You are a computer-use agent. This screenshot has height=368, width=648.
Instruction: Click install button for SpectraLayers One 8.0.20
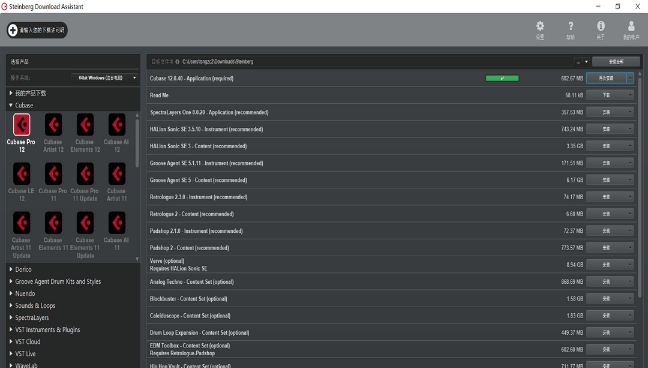point(606,112)
